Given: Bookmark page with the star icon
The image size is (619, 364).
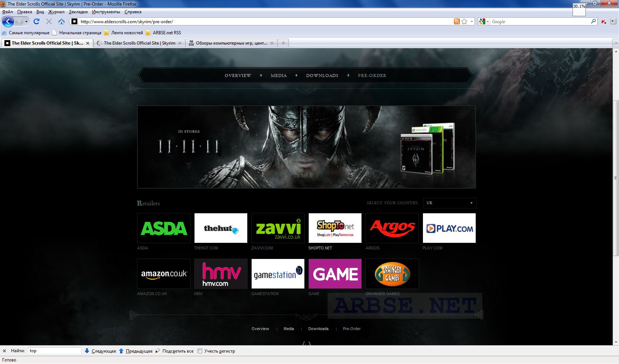Looking at the screenshot, I should (x=464, y=21).
